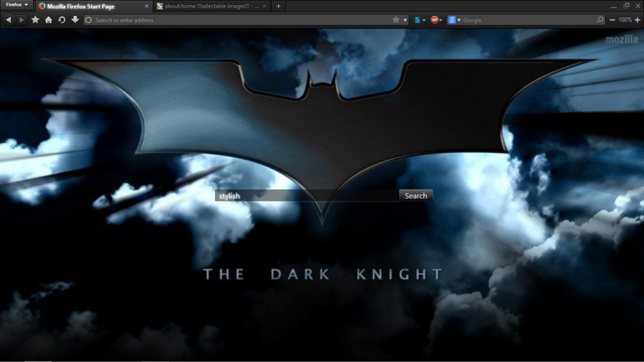Click the page search field containing stylish
The height and width of the screenshot is (362, 644).
click(307, 196)
